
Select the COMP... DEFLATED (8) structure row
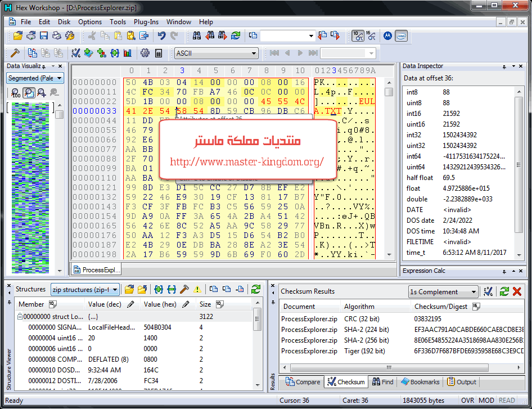(134, 359)
